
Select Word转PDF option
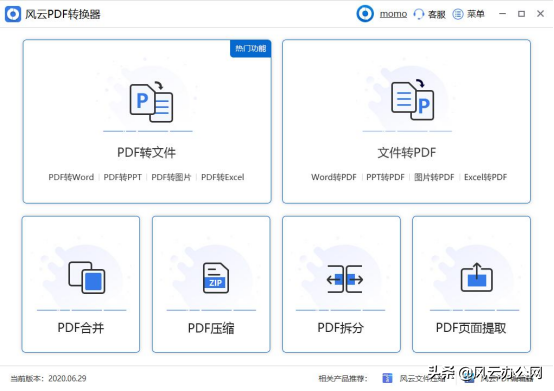(x=334, y=177)
